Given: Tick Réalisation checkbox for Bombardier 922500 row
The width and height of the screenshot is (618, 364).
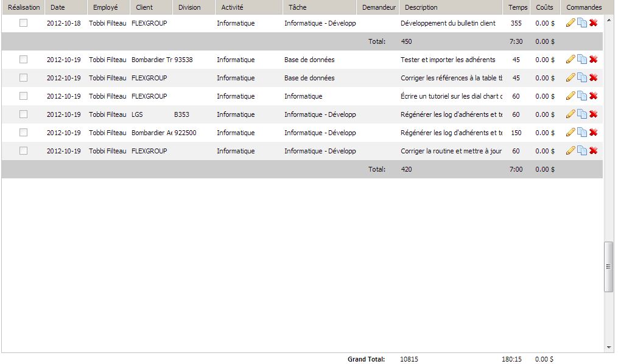Looking at the screenshot, I should click(x=24, y=132).
